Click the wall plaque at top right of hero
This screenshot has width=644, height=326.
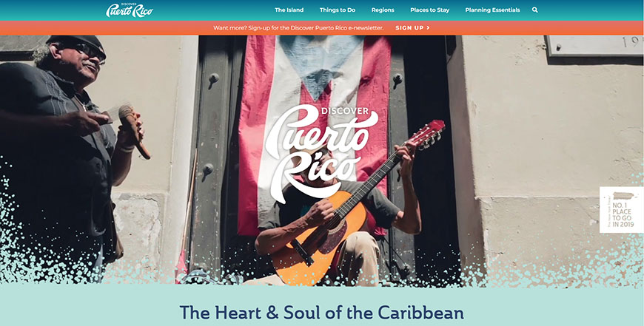pyautogui.click(x=594, y=46)
